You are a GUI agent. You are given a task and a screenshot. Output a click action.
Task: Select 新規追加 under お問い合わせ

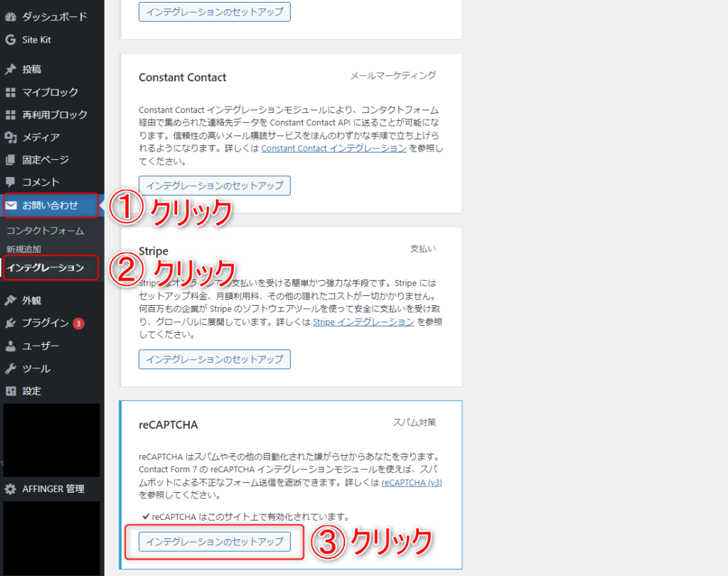[x=23, y=249]
